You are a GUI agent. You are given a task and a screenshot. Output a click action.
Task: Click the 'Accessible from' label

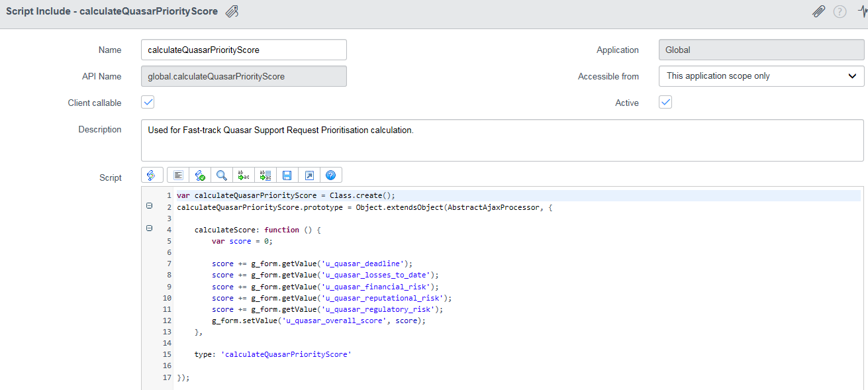[x=608, y=76]
